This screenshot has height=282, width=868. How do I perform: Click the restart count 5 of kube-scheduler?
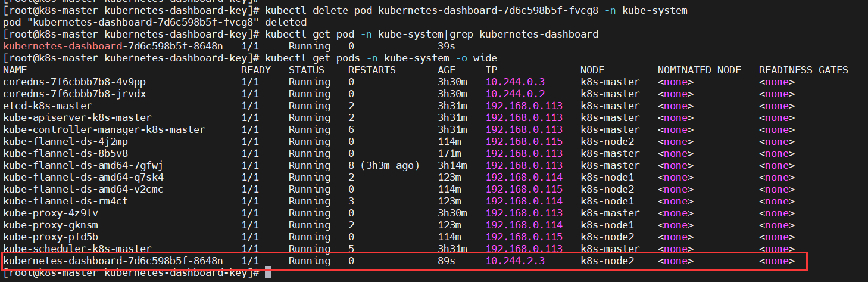[351, 249]
